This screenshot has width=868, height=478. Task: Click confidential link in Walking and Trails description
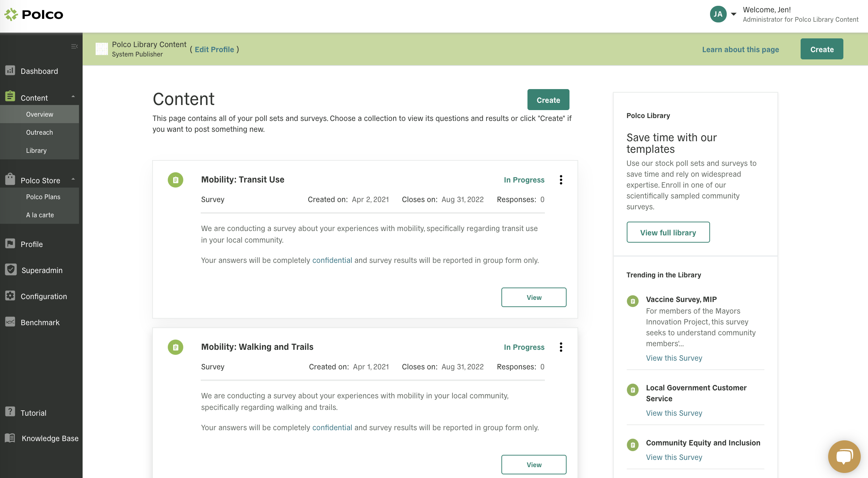click(x=332, y=428)
